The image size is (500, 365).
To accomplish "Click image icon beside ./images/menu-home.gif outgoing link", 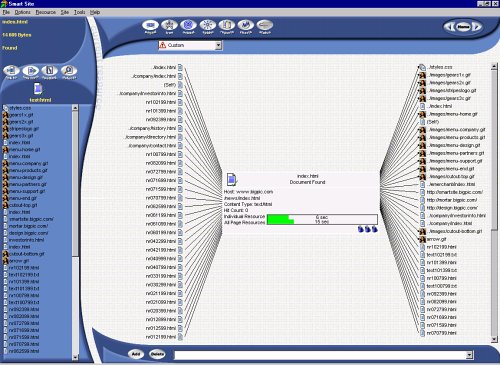I will point(422,114).
